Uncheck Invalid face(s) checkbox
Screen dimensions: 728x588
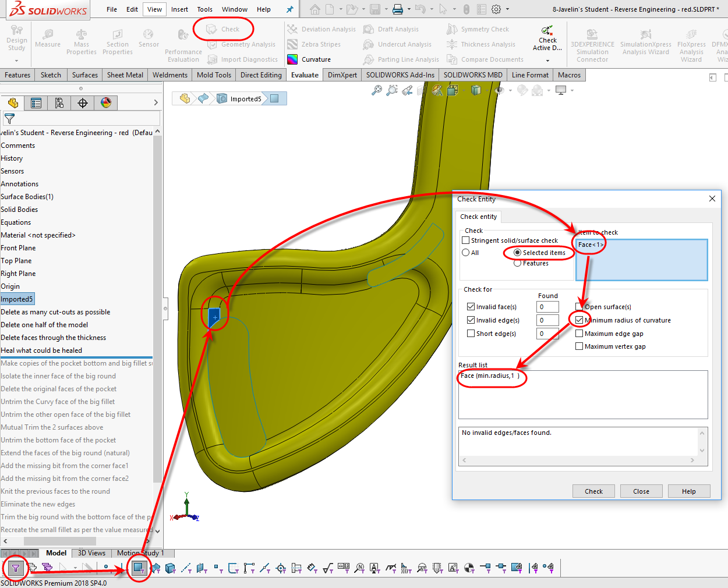471,306
